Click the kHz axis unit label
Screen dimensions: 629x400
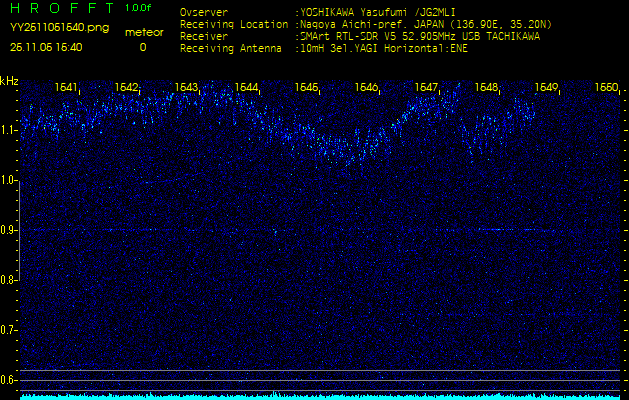click(x=9, y=81)
